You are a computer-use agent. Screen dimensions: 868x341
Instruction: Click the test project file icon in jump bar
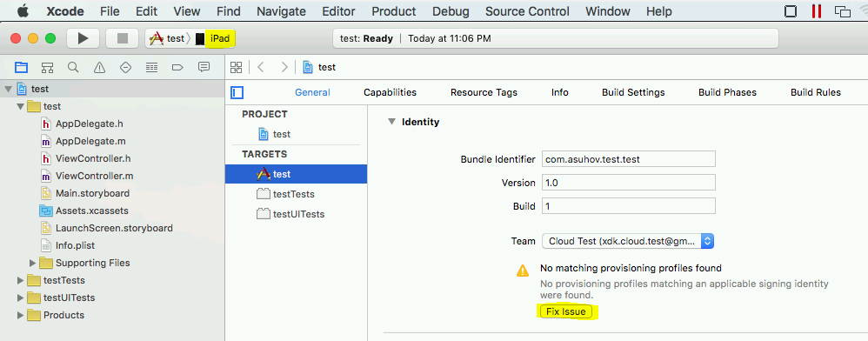tap(307, 68)
